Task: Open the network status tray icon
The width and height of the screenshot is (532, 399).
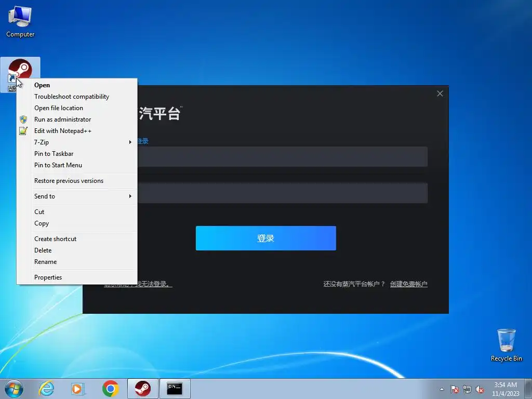Action: coord(467,389)
